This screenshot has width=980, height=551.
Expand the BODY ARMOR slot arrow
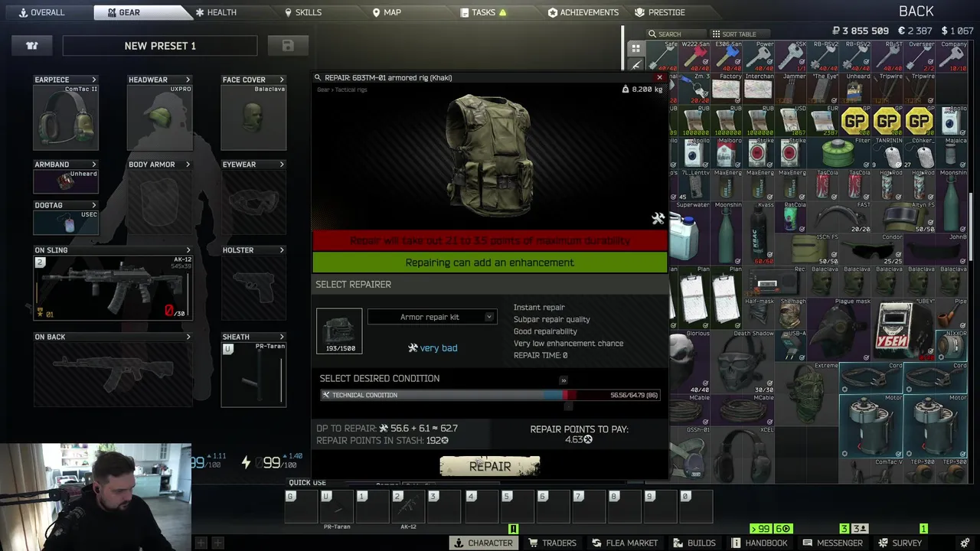tap(188, 165)
